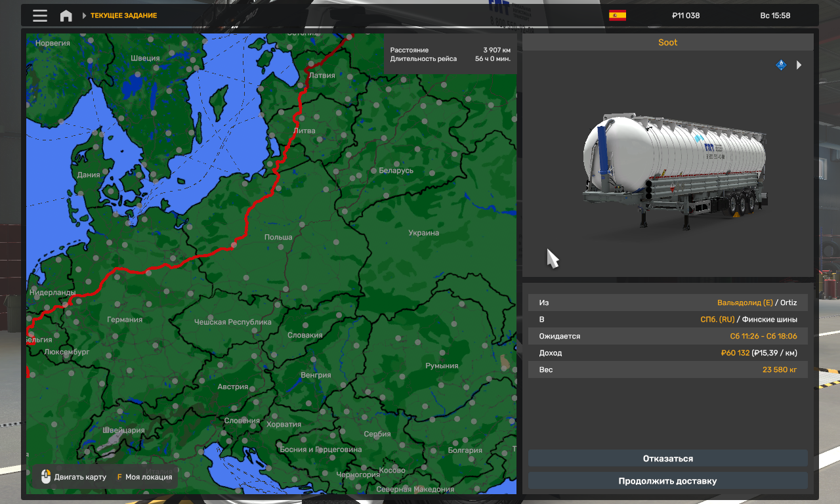Click the 23 580 кг weight value
The image size is (840, 504).
[780, 369]
